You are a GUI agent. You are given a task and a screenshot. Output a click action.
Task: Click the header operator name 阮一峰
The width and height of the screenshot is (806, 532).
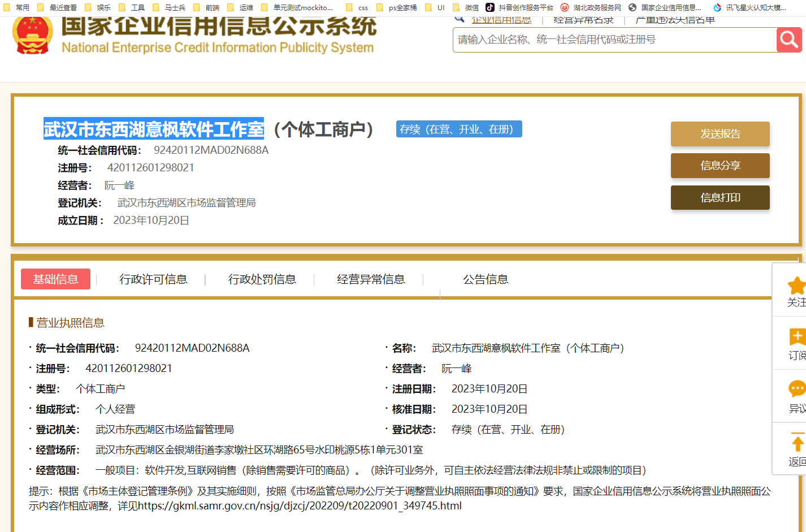119,185
